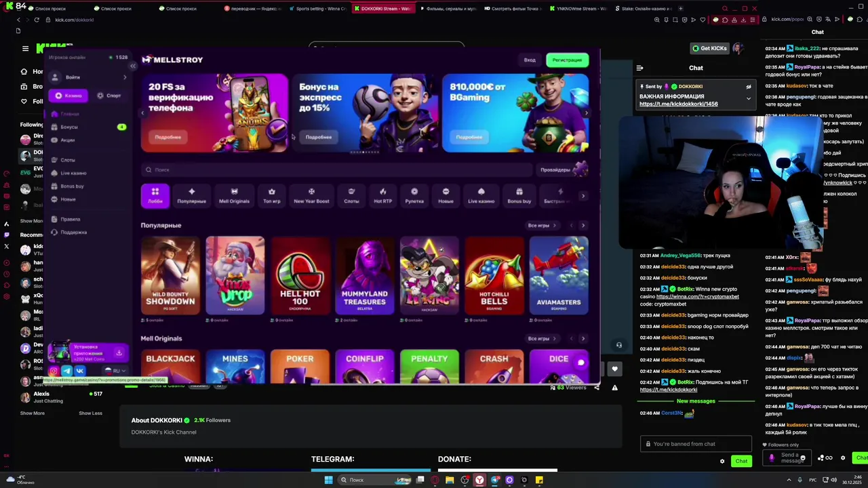Screen dimensions: 868x488
Task: Open the Kick hamburger menu
Action: point(25,49)
